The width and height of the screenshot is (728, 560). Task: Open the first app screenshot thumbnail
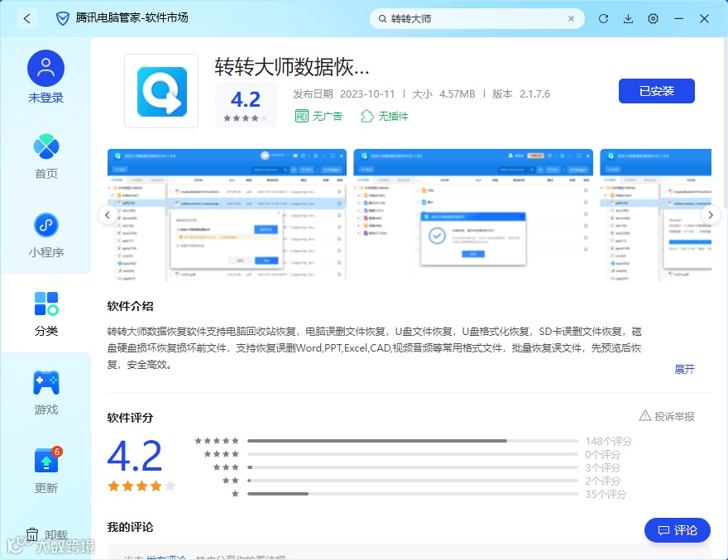tap(227, 214)
